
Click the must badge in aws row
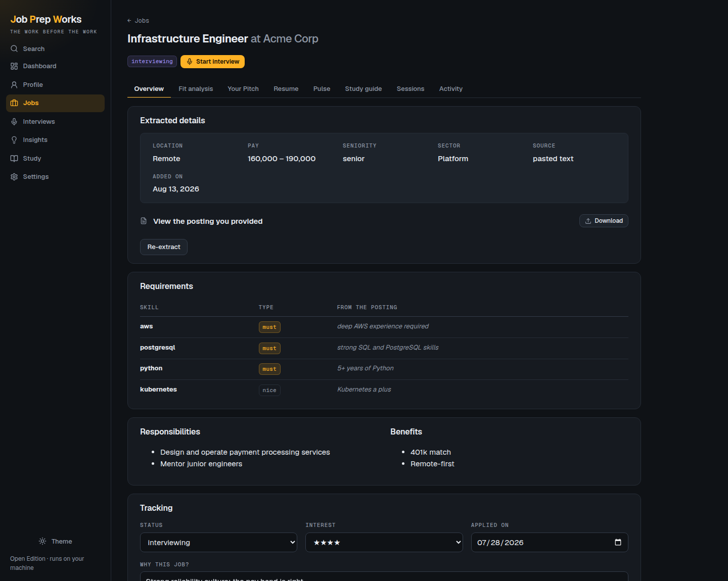[269, 327]
